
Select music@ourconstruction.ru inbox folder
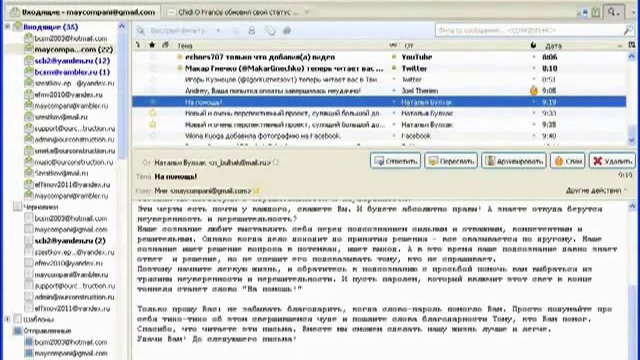point(73,162)
